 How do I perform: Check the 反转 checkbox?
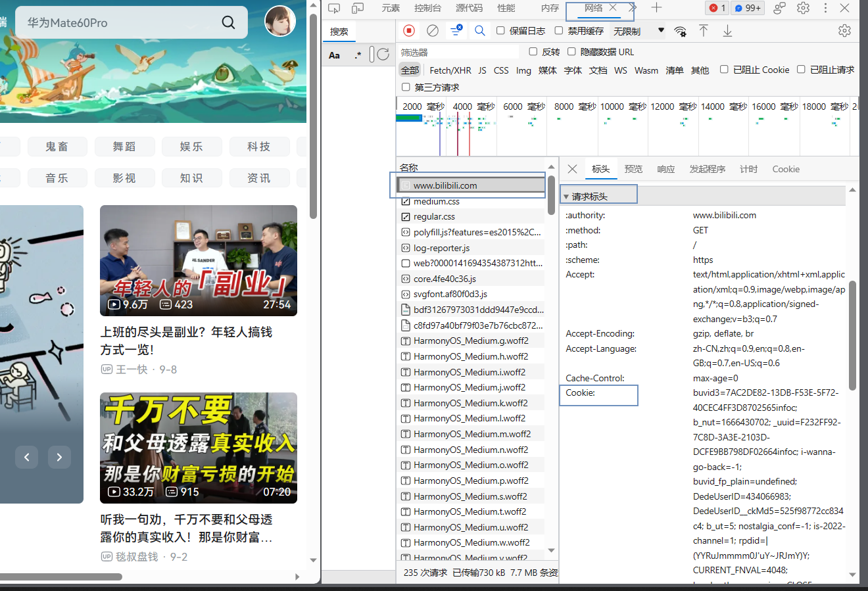pos(533,51)
